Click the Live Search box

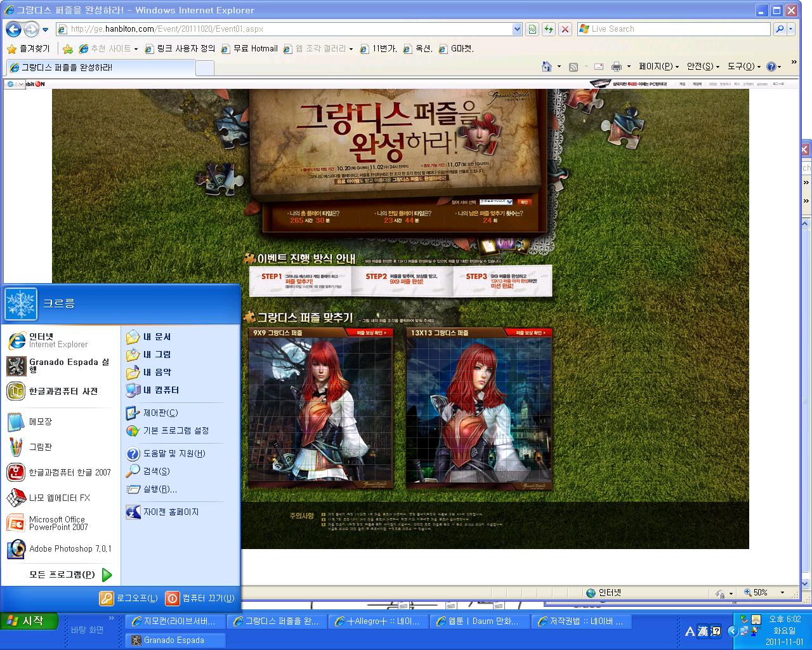[674, 29]
